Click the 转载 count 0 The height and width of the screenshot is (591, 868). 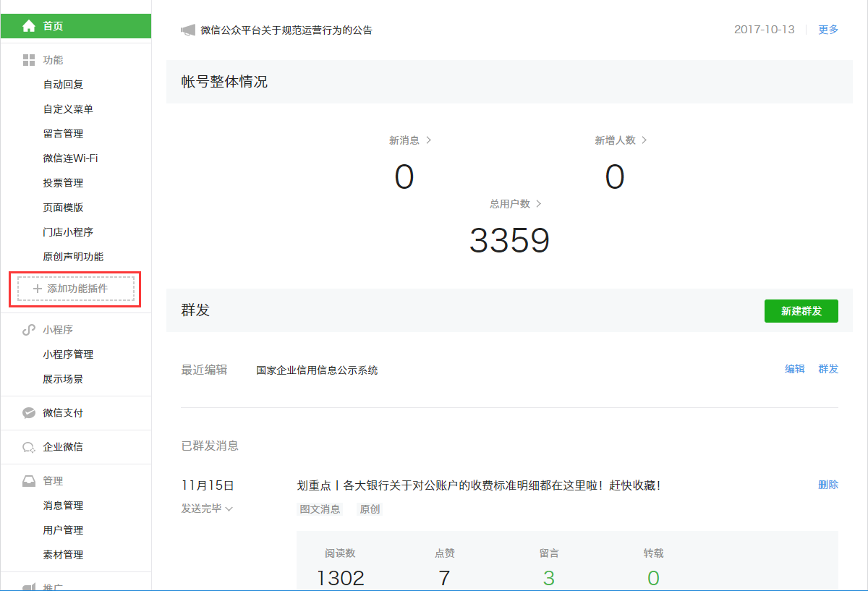653,578
